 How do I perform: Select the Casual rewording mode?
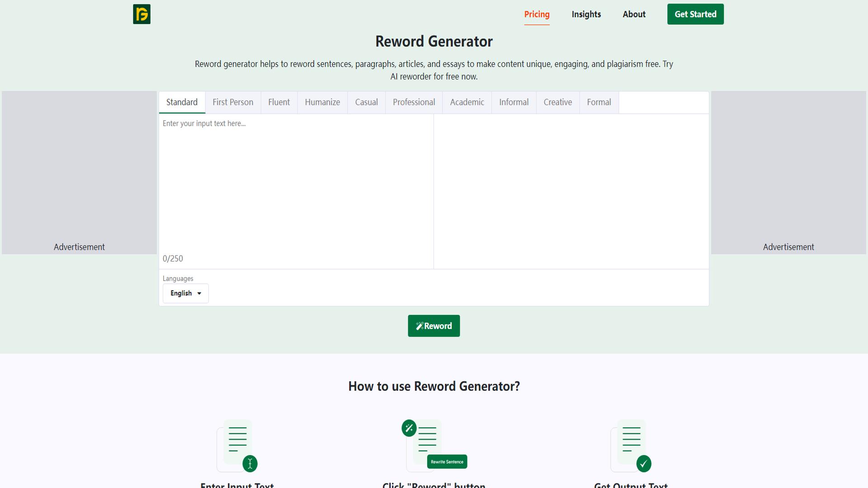tap(366, 102)
